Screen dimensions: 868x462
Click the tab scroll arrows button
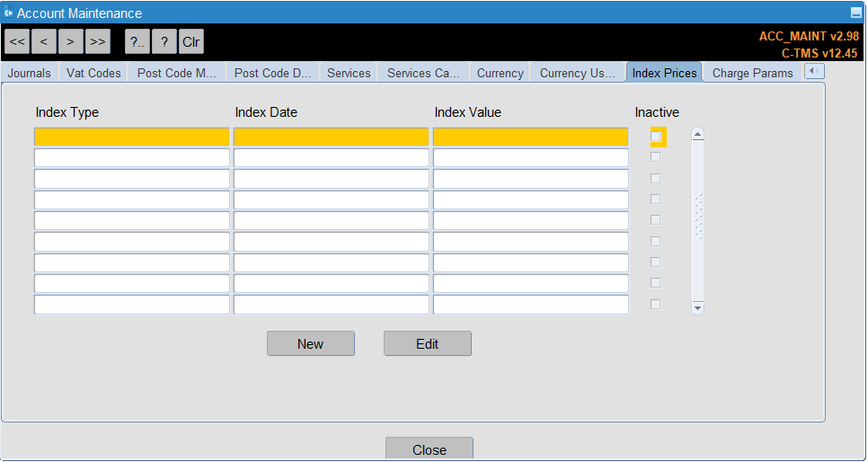(814, 72)
